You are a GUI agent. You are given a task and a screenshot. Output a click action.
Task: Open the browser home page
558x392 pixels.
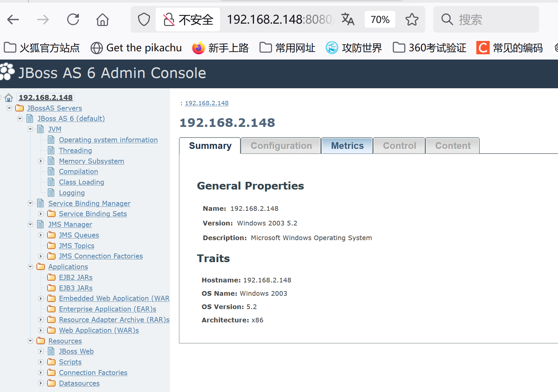102,20
